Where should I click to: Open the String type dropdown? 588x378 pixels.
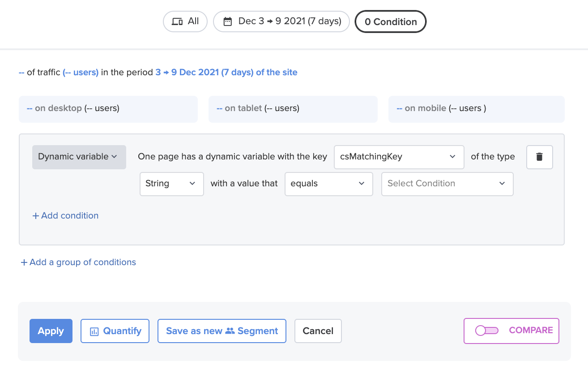172,184
